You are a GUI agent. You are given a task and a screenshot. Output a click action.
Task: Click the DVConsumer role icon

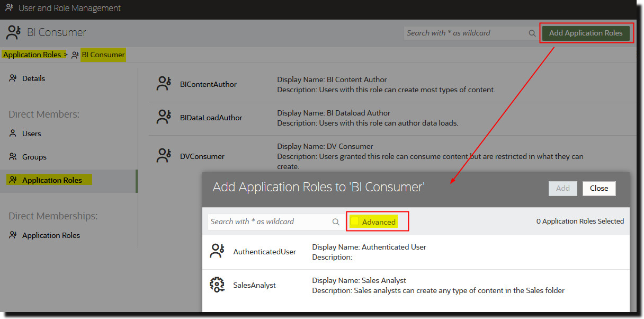pyautogui.click(x=164, y=156)
